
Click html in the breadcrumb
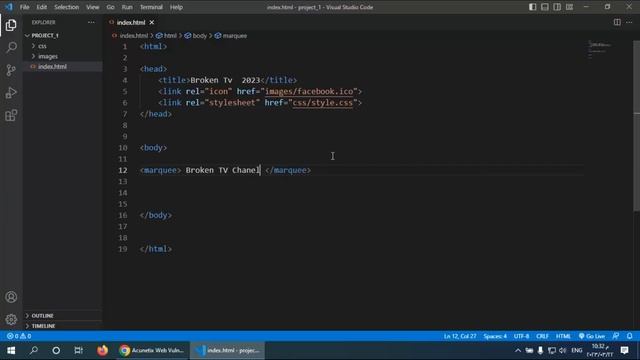(x=170, y=36)
